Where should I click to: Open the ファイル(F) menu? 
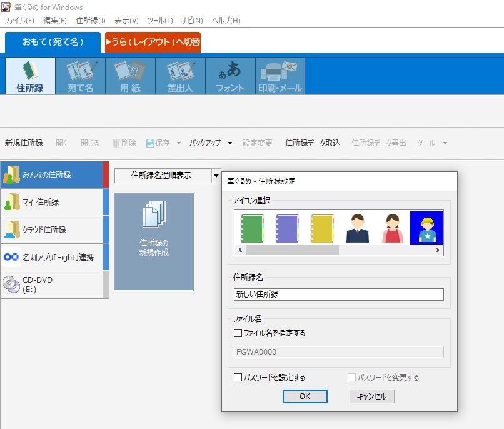19,21
